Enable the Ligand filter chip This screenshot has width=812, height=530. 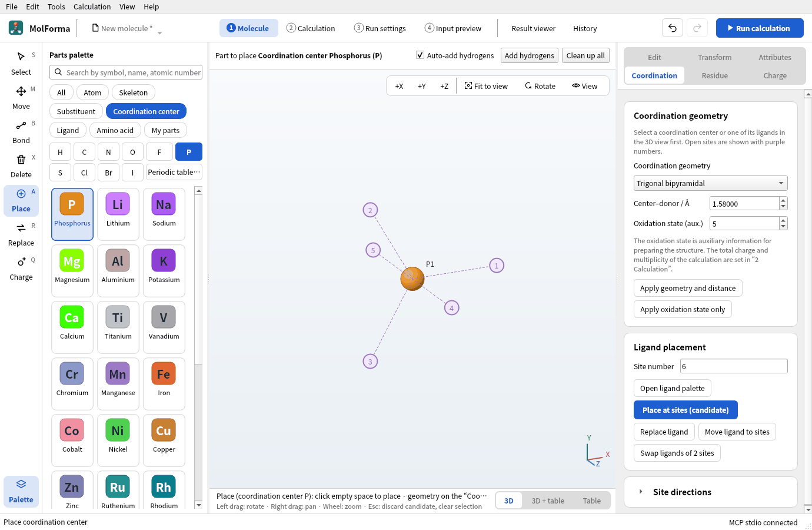click(x=68, y=130)
